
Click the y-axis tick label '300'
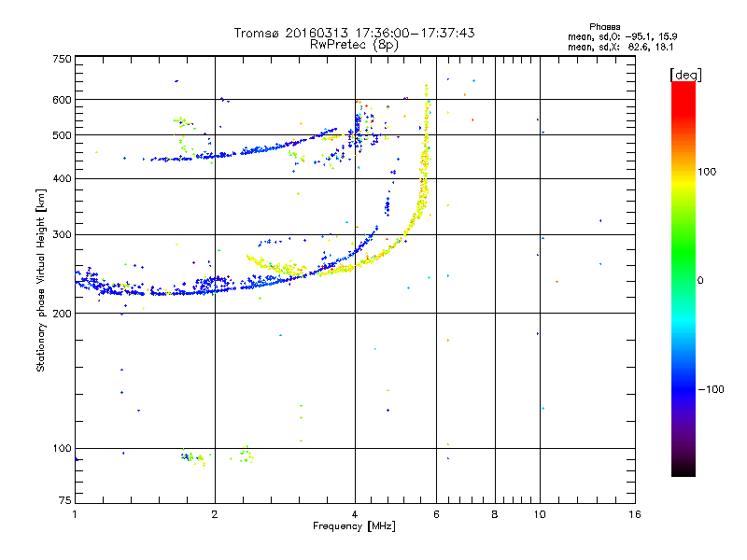coord(62,235)
